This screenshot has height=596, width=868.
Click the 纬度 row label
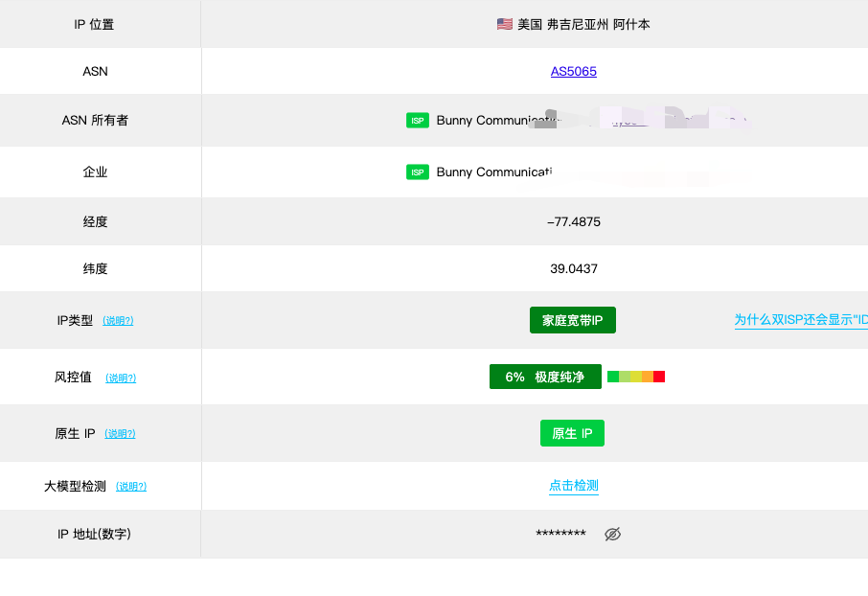(x=95, y=269)
